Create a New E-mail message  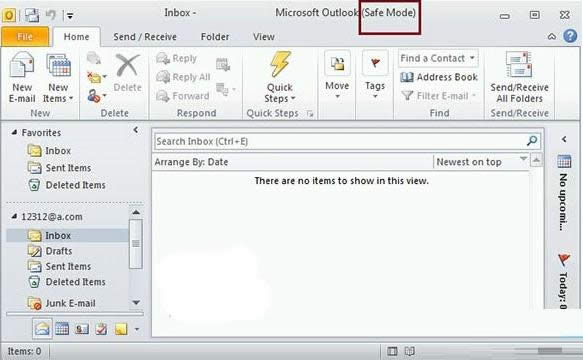point(22,77)
